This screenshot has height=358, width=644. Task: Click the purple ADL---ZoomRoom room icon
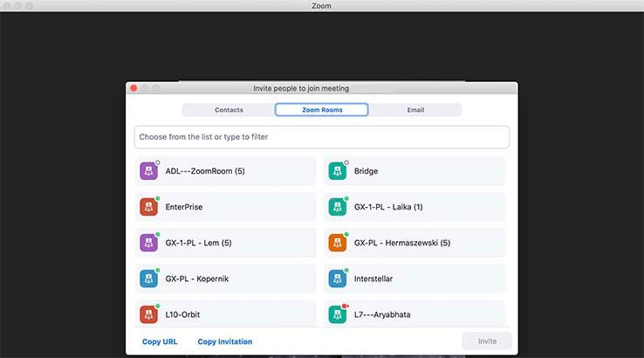[x=149, y=171]
